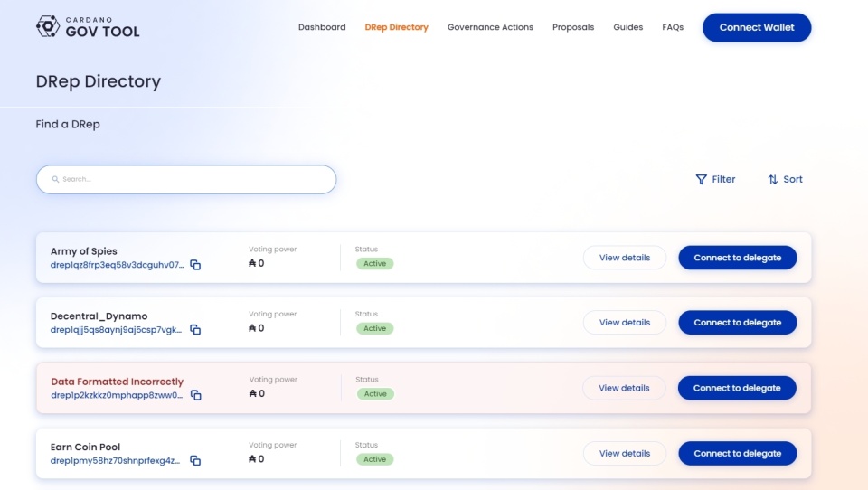Open the FAQs page
Viewport: 868px width, 490px height.
673,27
